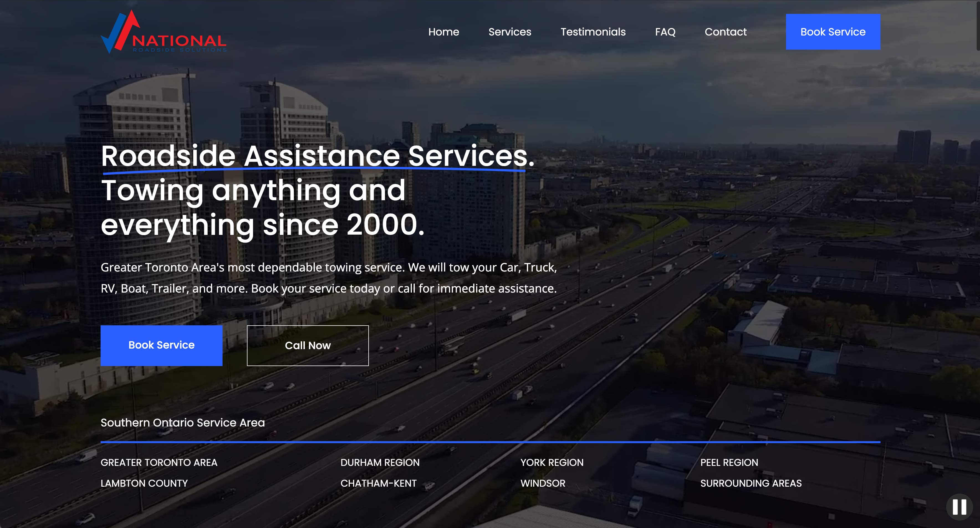
Task: Select the GREATER TORONTO AREA service link
Action: tap(159, 463)
